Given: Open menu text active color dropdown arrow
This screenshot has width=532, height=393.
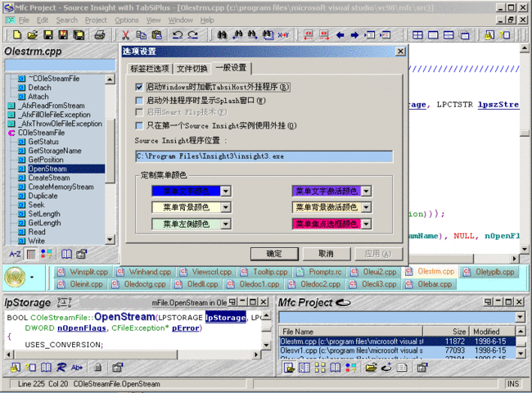Looking at the screenshot, I should [366, 192].
